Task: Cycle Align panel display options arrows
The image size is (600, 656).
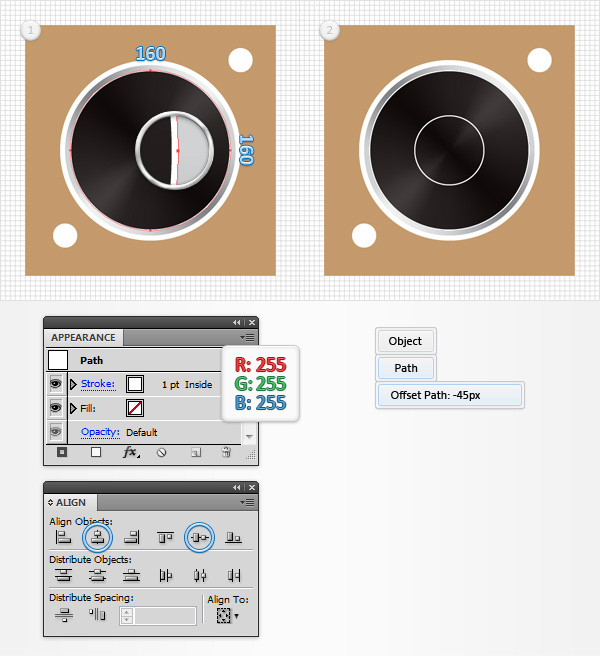Action: 51,502
